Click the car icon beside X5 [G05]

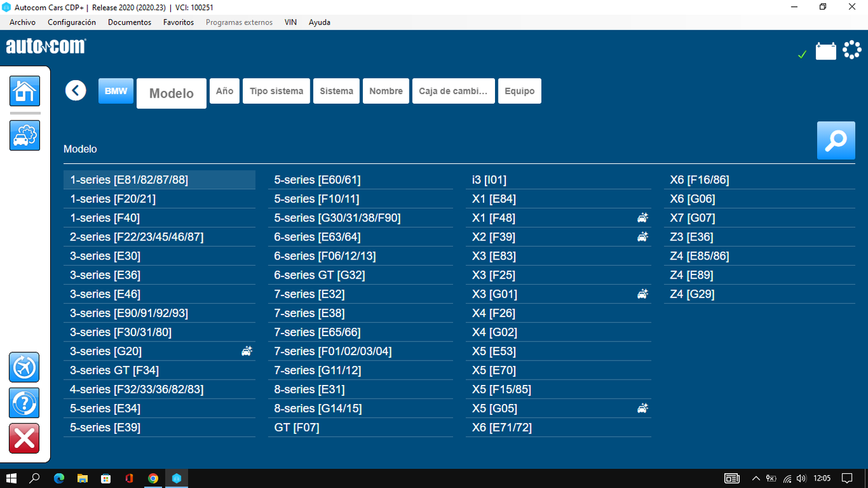(642, 408)
